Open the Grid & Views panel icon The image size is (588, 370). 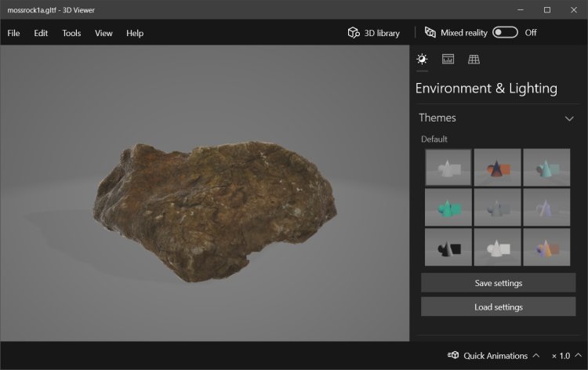click(x=474, y=60)
